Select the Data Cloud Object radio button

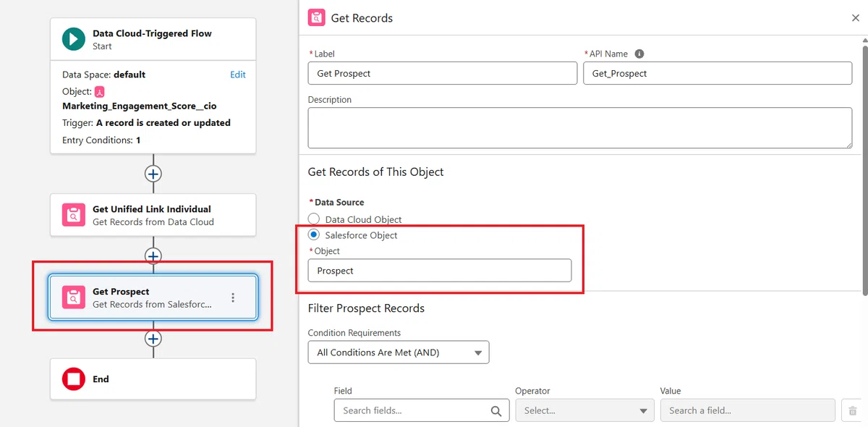click(x=314, y=219)
